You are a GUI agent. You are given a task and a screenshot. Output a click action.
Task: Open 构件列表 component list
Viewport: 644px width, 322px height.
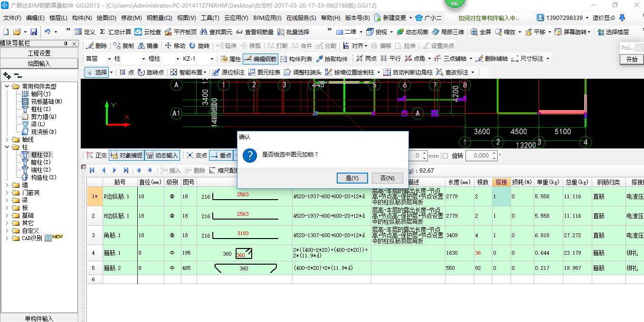coord(296,59)
